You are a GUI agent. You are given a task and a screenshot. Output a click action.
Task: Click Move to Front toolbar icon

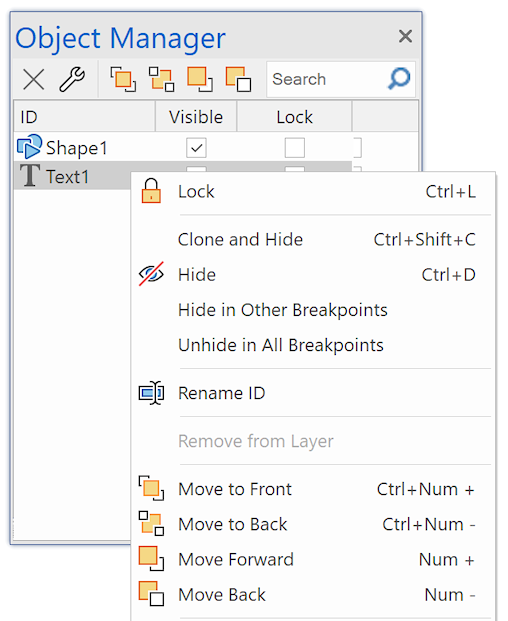(123, 79)
